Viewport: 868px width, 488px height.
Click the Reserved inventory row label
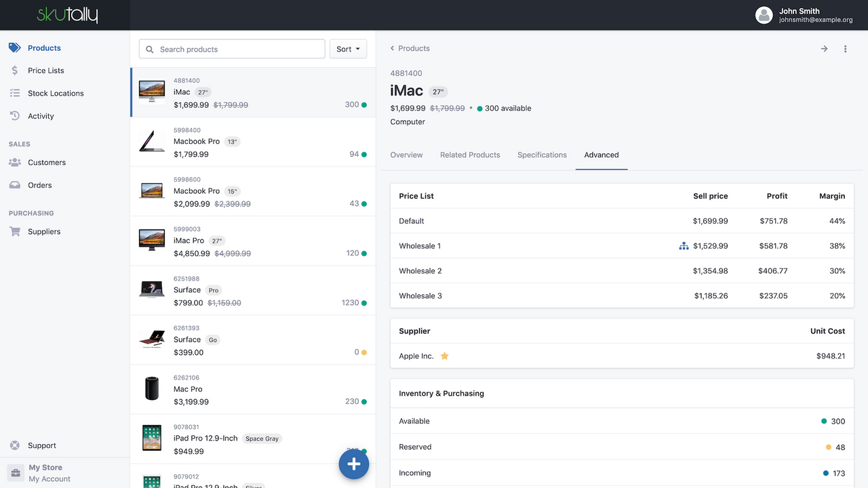415,447
